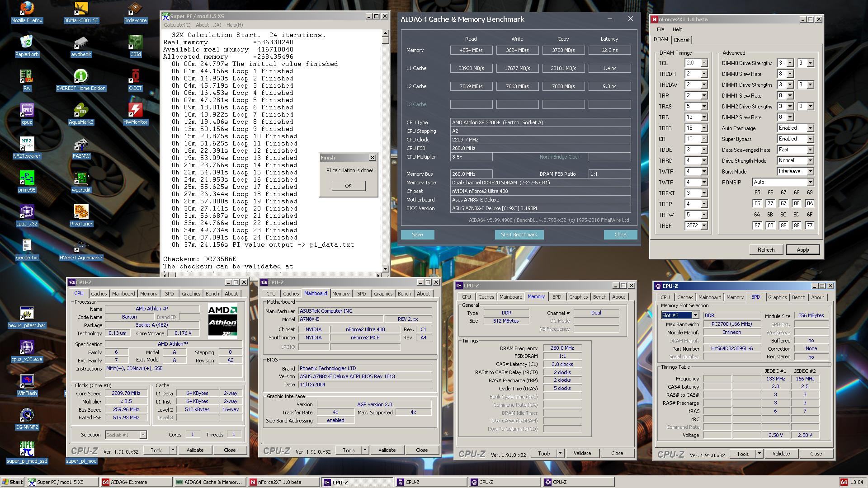This screenshot has height=488, width=868.
Task: Click ROMSIP register 6A value field
Action: (x=757, y=225)
